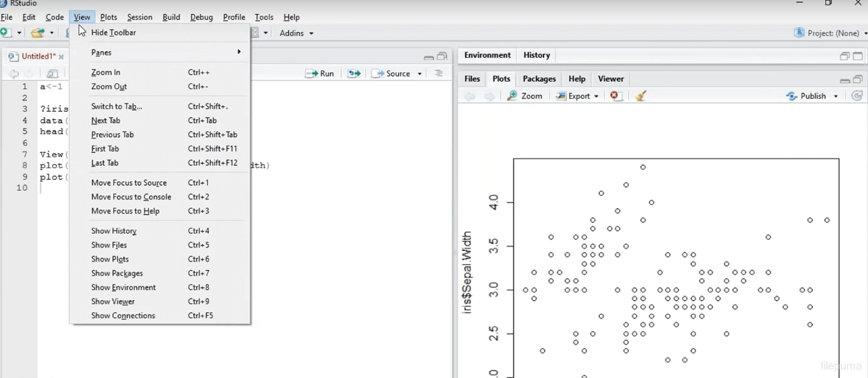This screenshot has height=378, width=868.
Task: Close the Untitled1 source tab
Action: (61, 56)
